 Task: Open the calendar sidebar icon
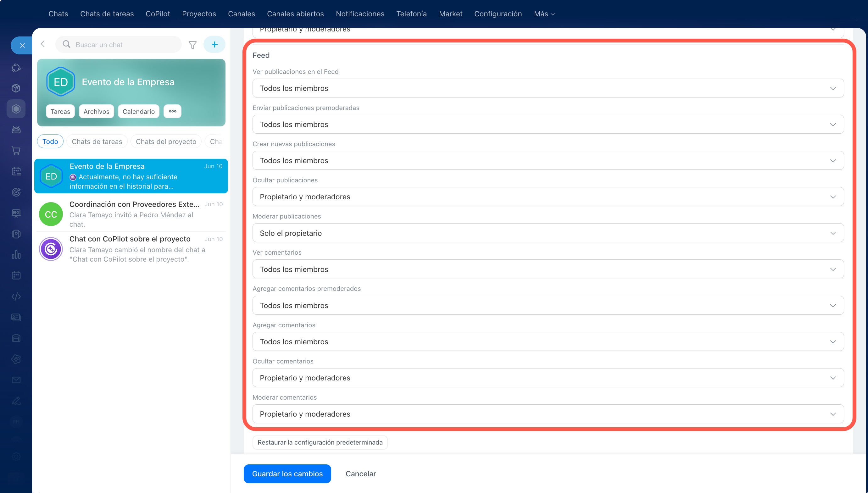[16, 275]
